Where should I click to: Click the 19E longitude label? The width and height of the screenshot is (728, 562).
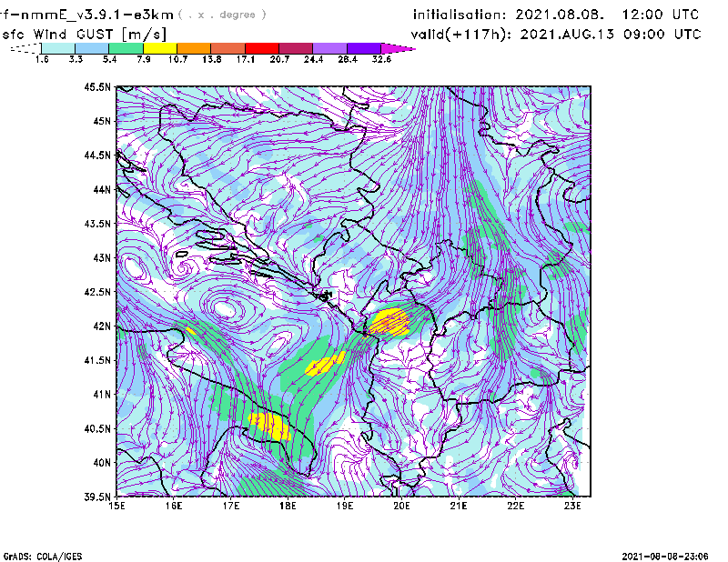(345, 506)
